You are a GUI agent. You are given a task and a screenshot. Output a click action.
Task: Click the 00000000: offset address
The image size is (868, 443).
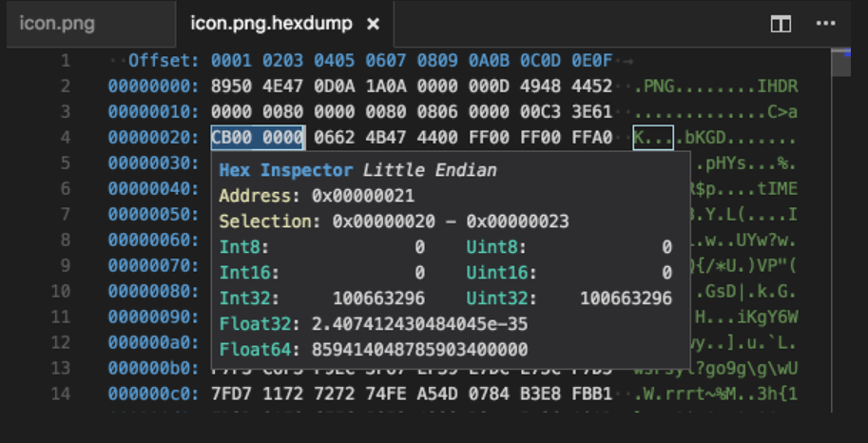click(x=153, y=87)
